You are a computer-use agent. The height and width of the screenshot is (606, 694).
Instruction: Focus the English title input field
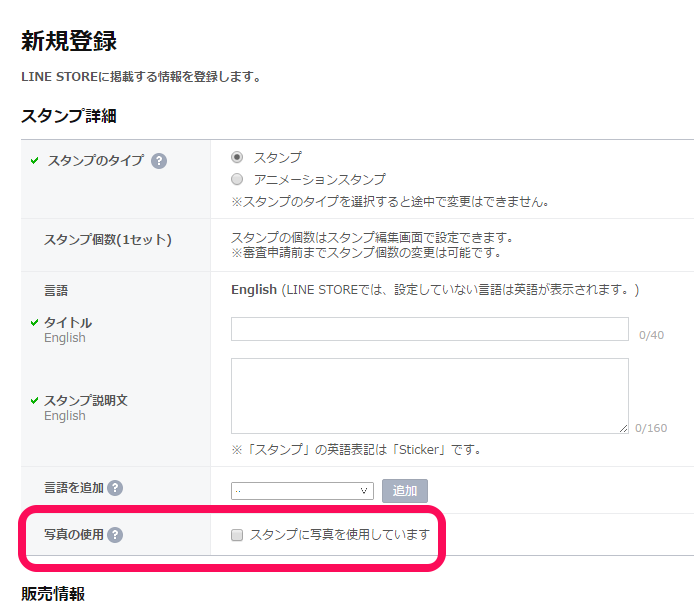click(430, 329)
